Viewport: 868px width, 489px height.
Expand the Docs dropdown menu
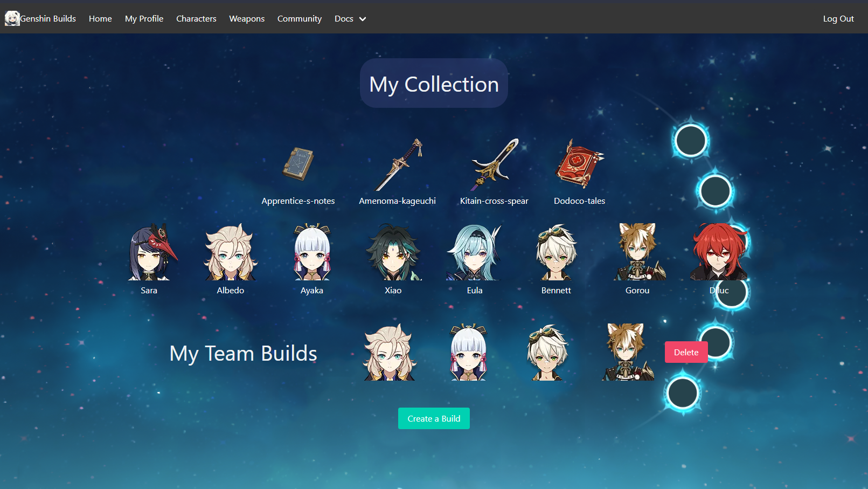pos(350,18)
